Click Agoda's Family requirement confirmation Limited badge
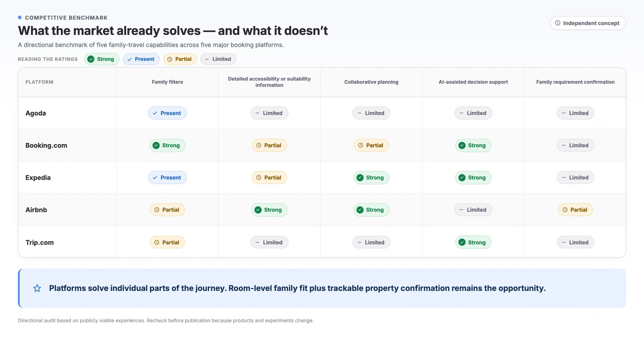644x350 pixels. point(575,113)
